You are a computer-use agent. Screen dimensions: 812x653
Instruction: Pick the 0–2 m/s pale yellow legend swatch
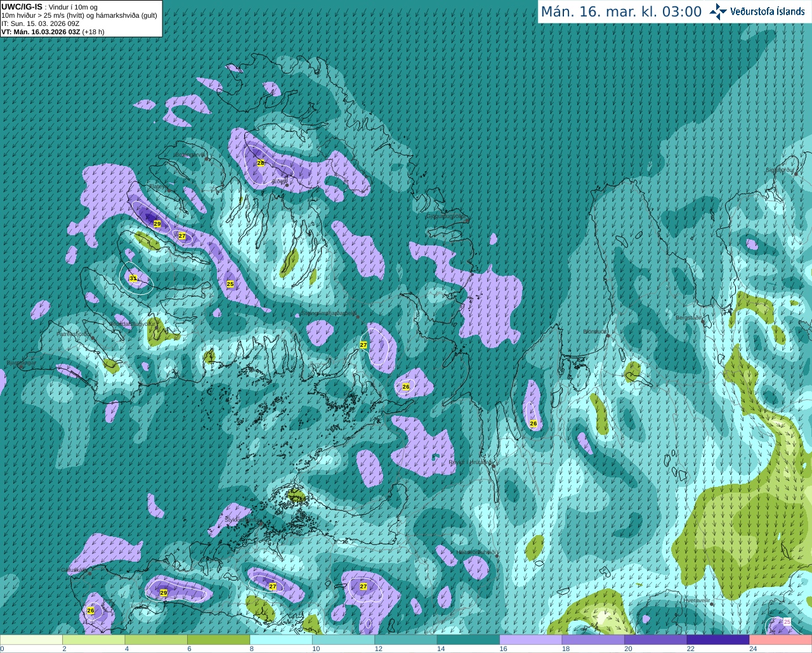pyautogui.click(x=31, y=640)
